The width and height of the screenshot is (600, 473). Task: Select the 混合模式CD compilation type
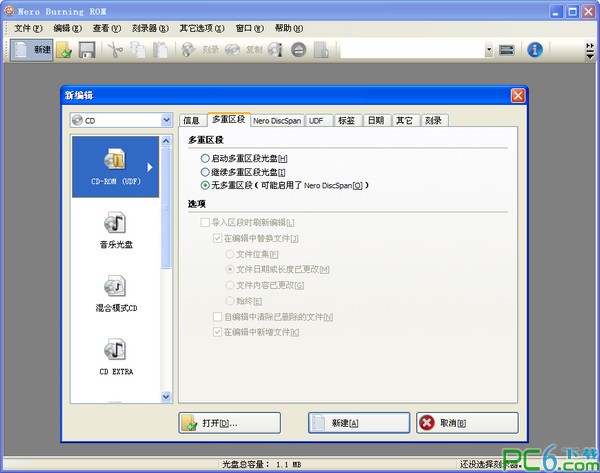116,293
